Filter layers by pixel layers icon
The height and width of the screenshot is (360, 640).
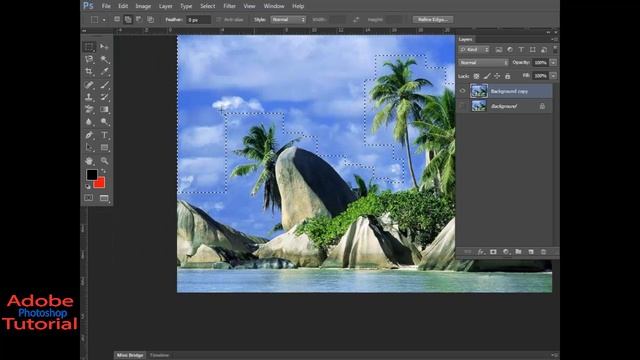pyautogui.click(x=499, y=49)
